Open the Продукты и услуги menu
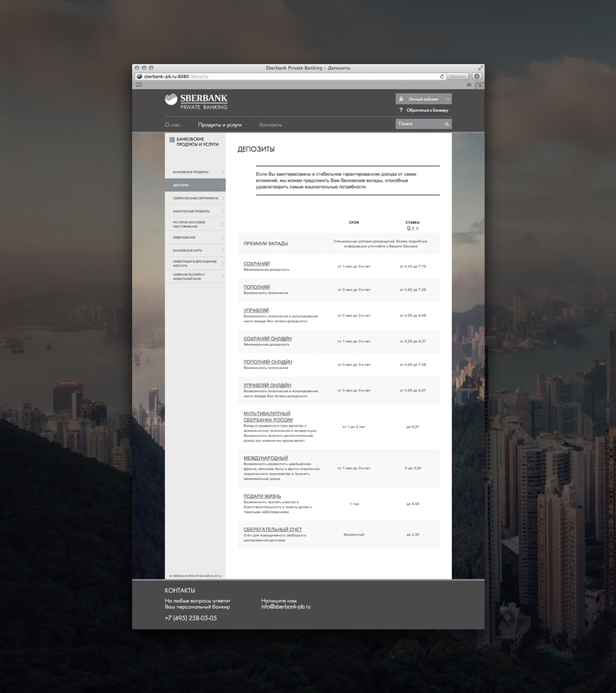This screenshot has width=616, height=693. click(219, 124)
